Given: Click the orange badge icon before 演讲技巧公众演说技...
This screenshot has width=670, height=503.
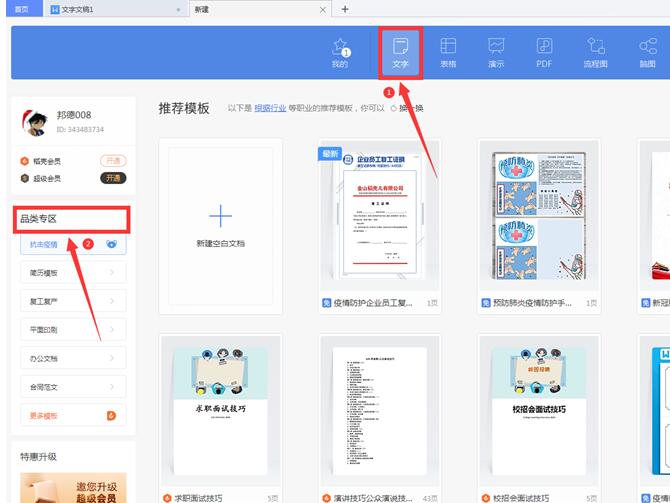Looking at the screenshot, I should 326,498.
